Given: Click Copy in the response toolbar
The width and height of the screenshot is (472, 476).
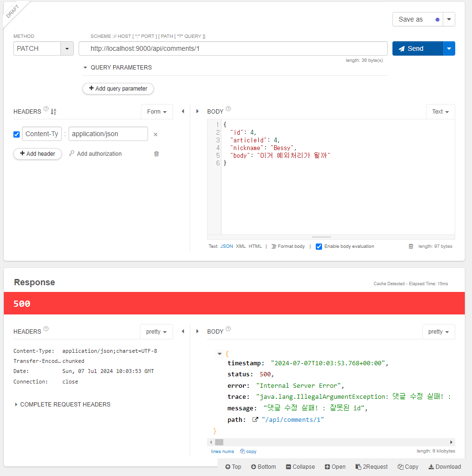Looking at the screenshot, I should point(408,467).
